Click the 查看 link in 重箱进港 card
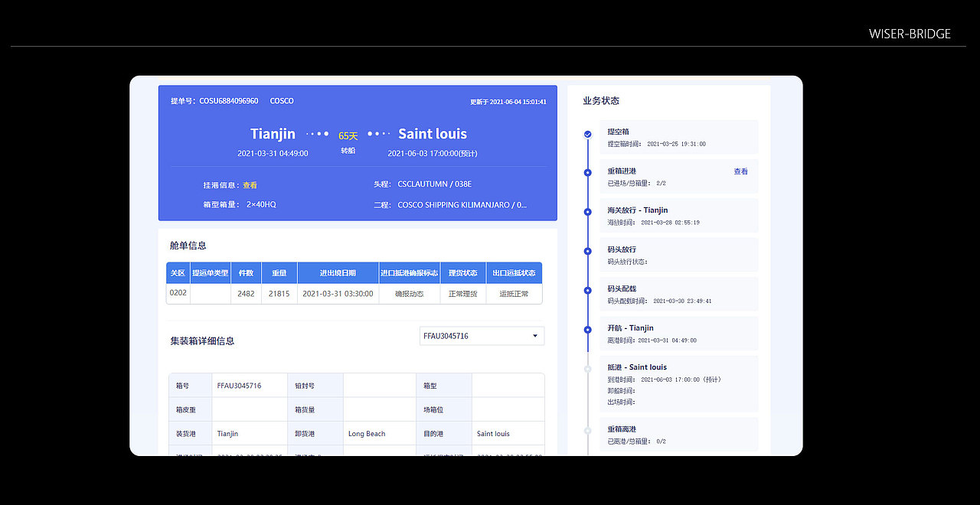Screen dimensions: 980x505 [740, 171]
